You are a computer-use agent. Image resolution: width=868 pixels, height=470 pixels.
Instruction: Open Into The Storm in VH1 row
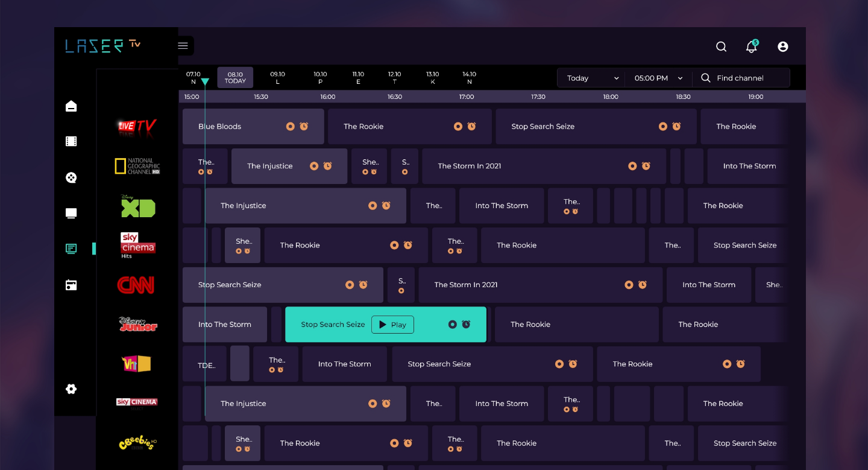point(345,364)
